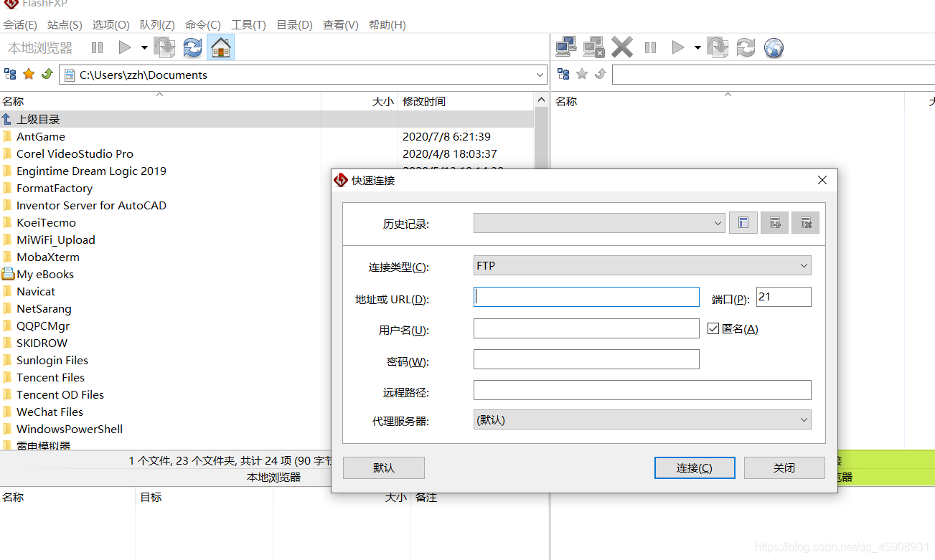
Task: Click the add history entry icon
Action: (775, 223)
